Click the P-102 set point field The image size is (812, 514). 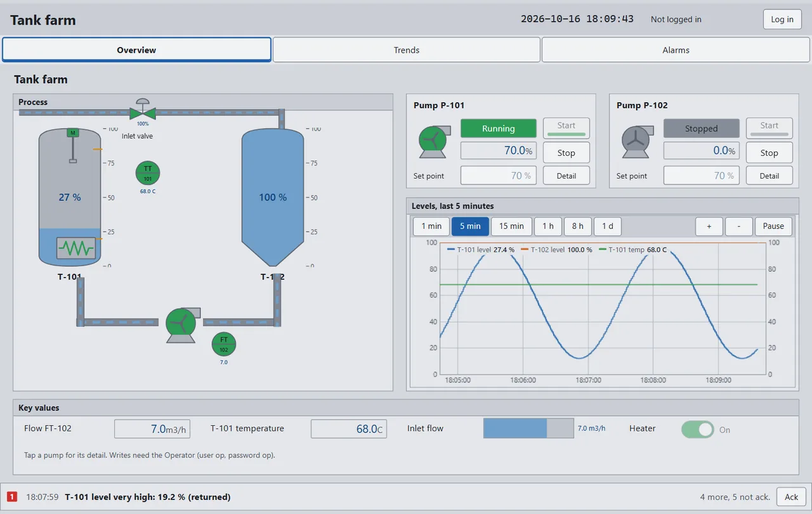702,176
